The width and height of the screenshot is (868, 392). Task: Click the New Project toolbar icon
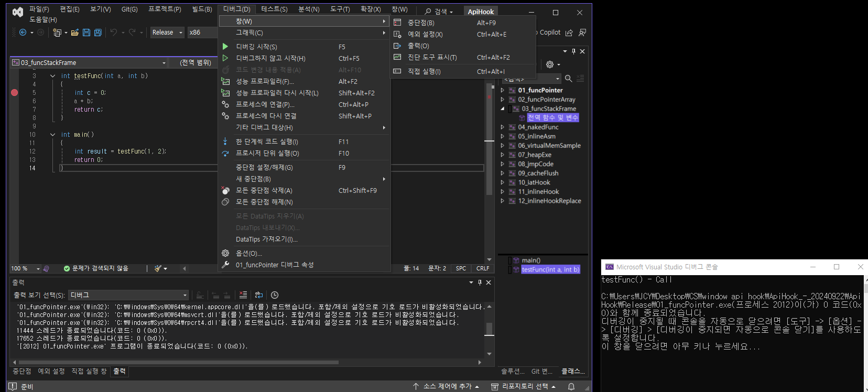(x=57, y=32)
